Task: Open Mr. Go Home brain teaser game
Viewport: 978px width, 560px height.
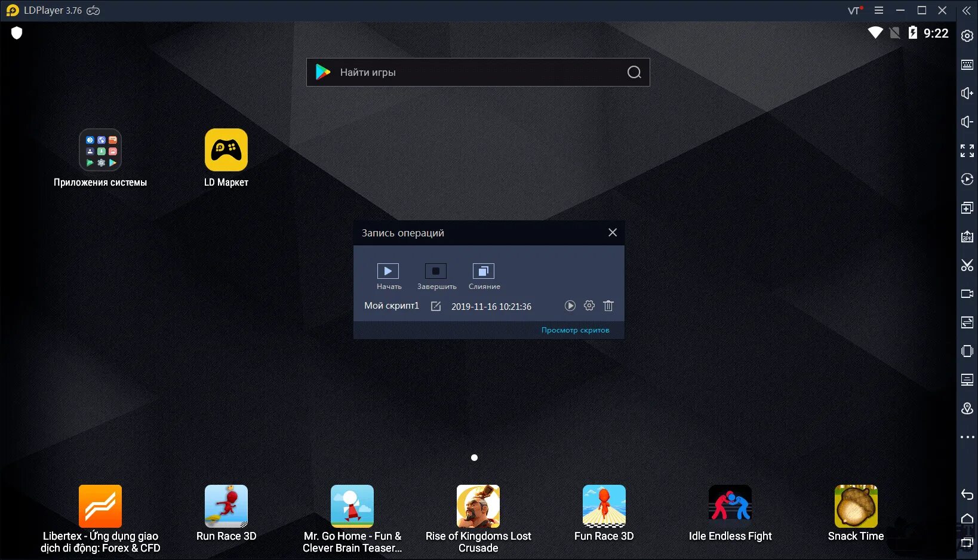Action: point(352,519)
